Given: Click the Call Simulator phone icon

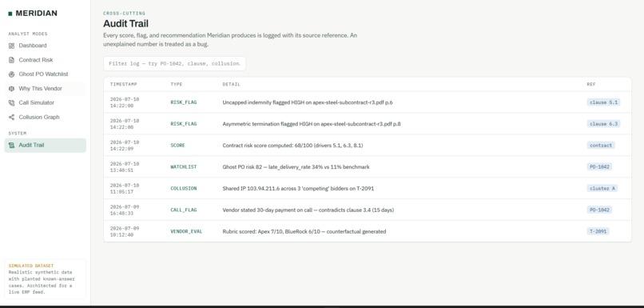Looking at the screenshot, I should coord(11,103).
